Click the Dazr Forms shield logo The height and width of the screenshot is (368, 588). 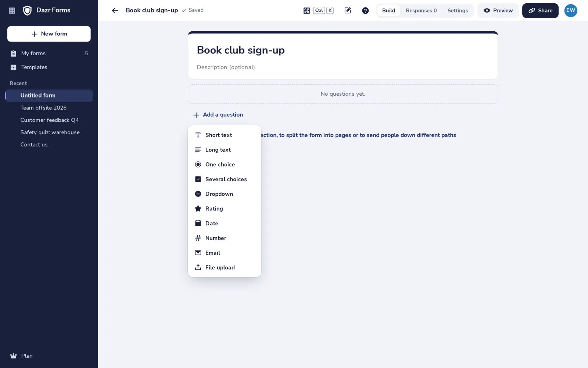pyautogui.click(x=27, y=11)
